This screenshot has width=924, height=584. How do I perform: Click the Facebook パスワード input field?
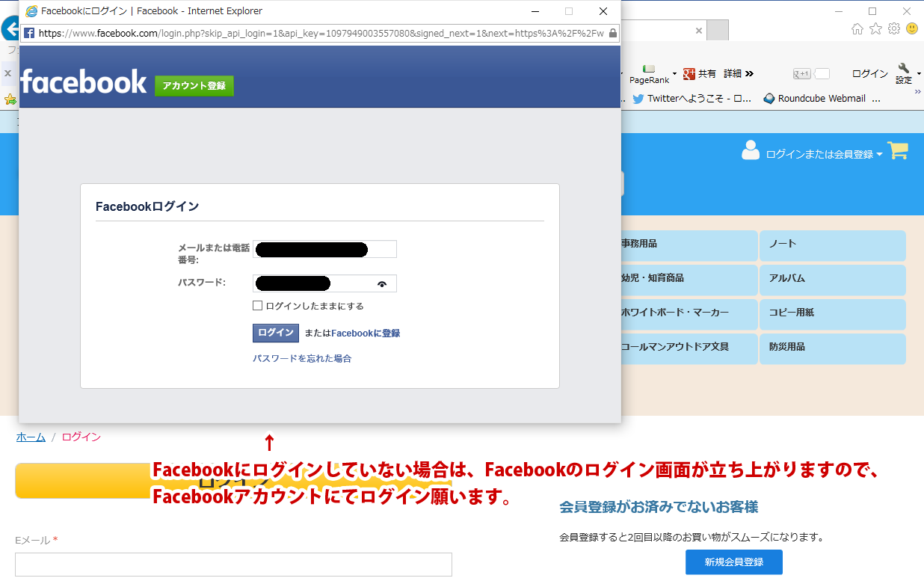324,283
